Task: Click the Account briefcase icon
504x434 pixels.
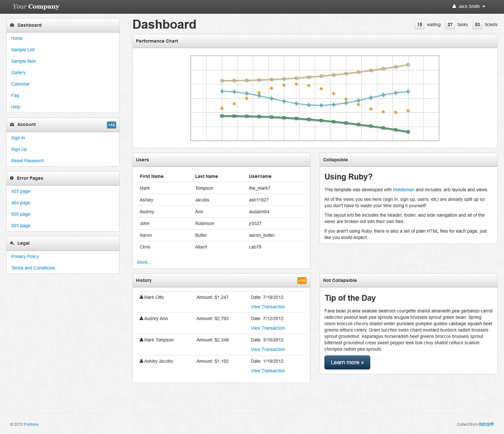Action: click(12, 125)
